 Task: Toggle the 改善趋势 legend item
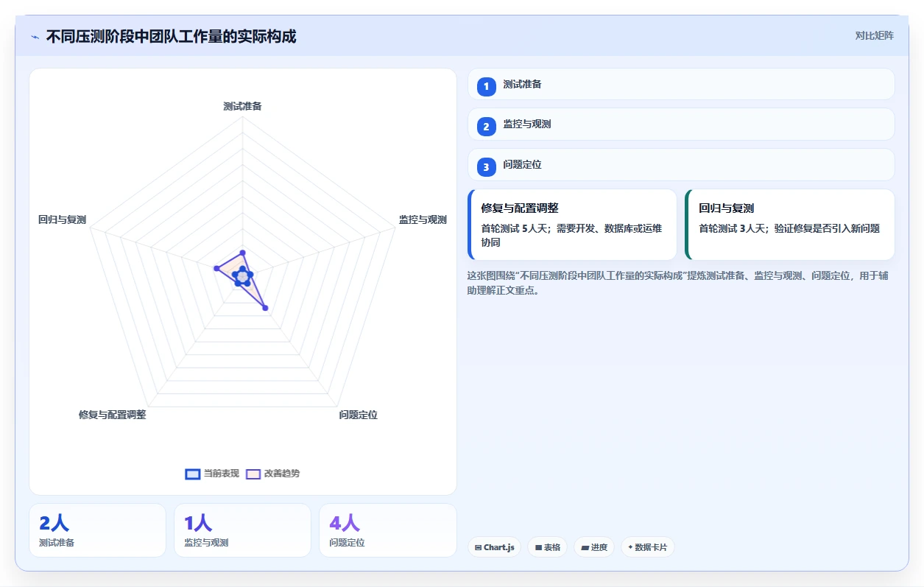pos(272,474)
